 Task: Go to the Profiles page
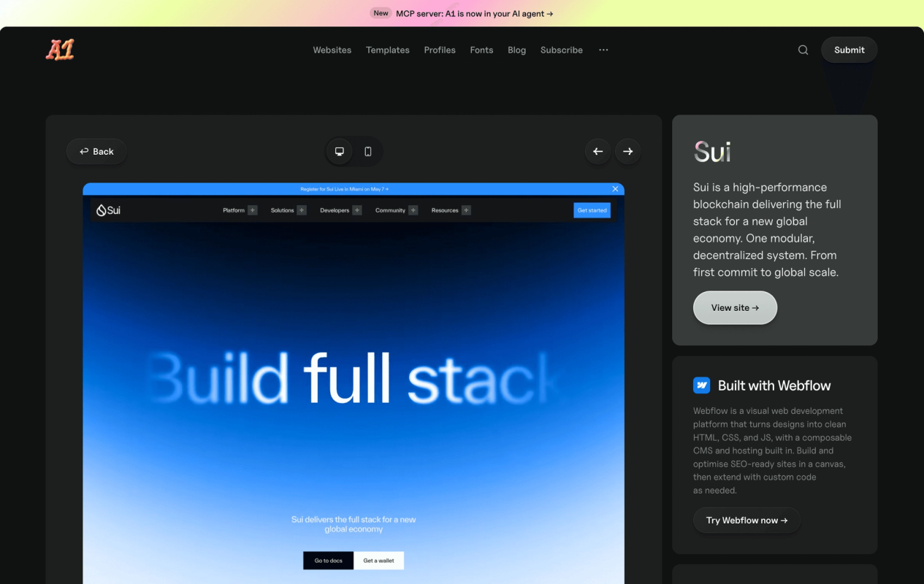click(440, 50)
